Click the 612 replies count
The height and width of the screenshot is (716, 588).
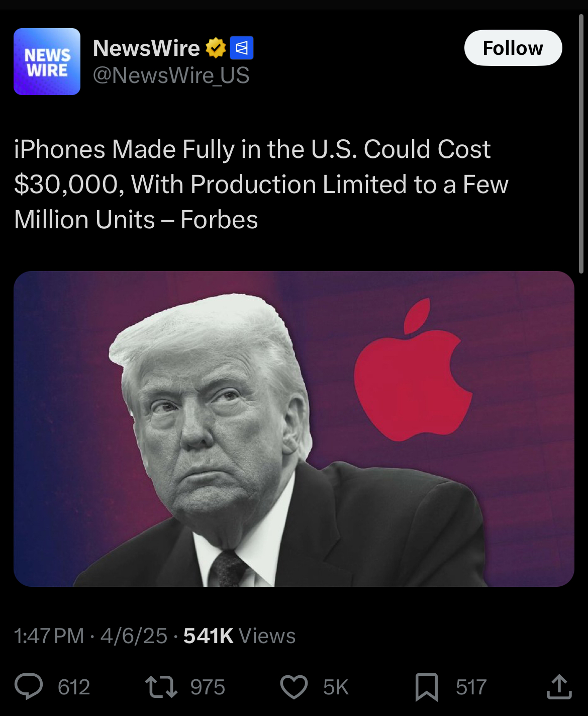[x=74, y=687]
